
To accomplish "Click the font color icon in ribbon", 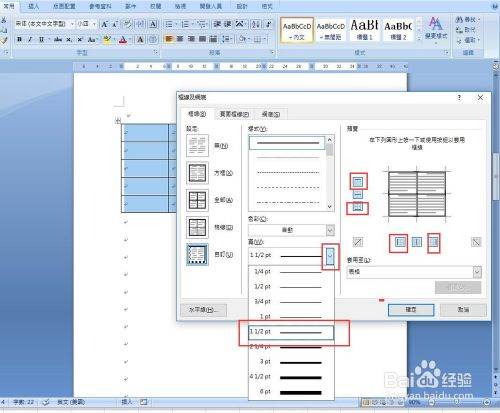I will click(x=123, y=40).
